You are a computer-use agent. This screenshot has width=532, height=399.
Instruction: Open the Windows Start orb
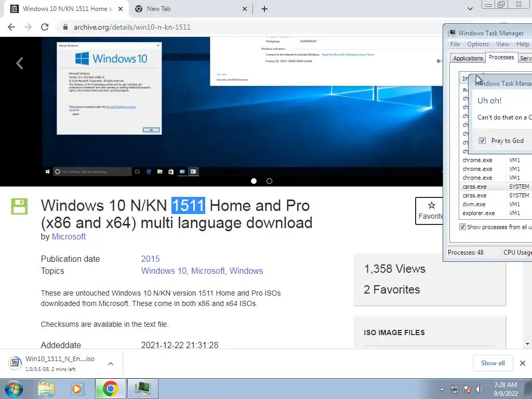14,389
